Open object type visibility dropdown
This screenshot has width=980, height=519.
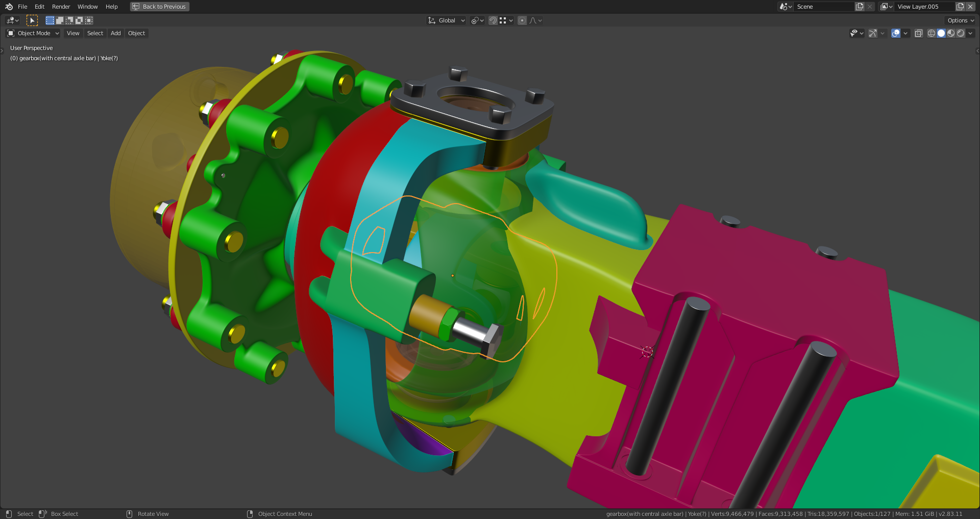[856, 33]
